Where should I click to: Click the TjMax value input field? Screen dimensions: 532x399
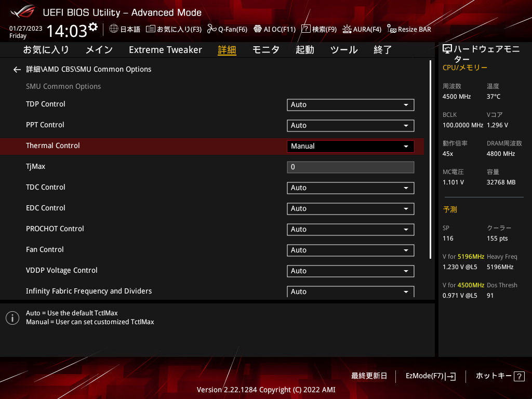tap(351, 167)
